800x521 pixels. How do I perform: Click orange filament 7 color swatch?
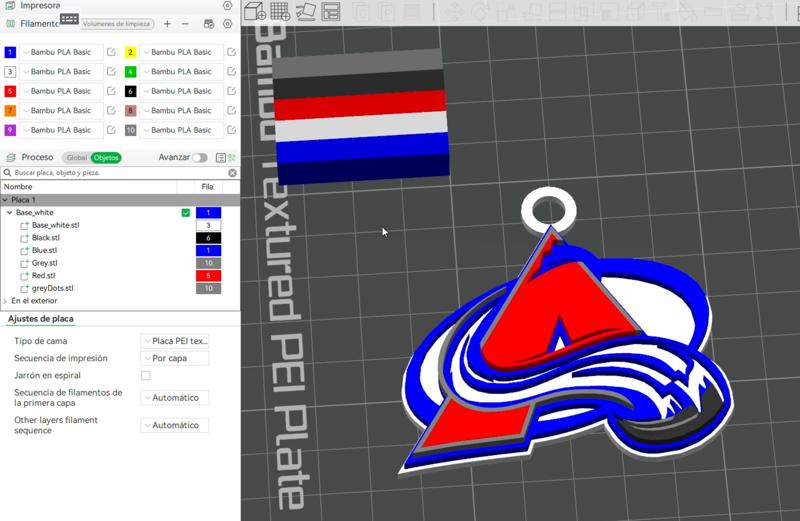tap(10, 110)
